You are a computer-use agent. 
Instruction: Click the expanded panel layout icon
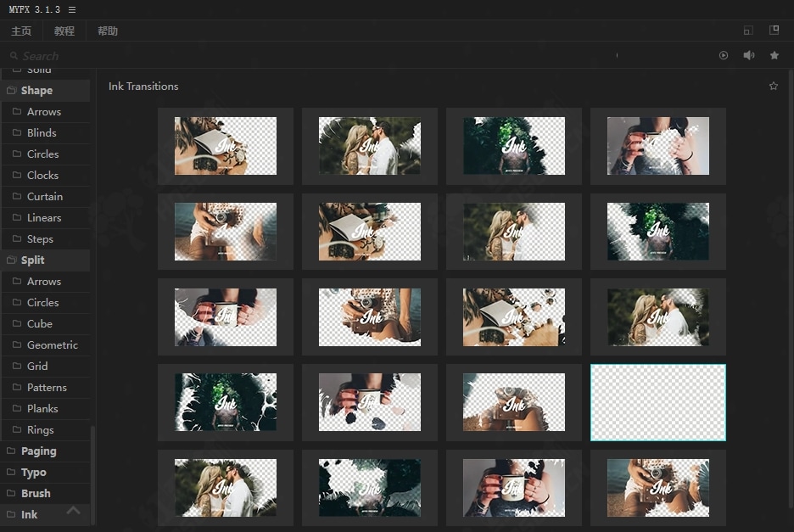point(774,30)
